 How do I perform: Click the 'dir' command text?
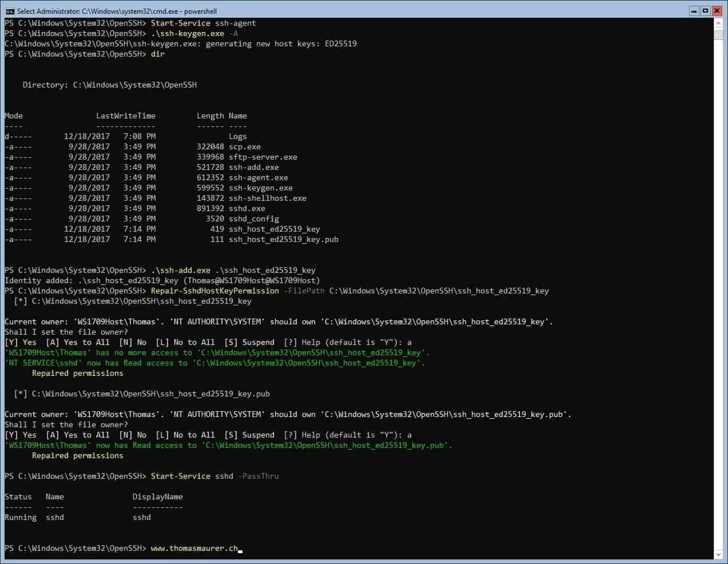158,54
